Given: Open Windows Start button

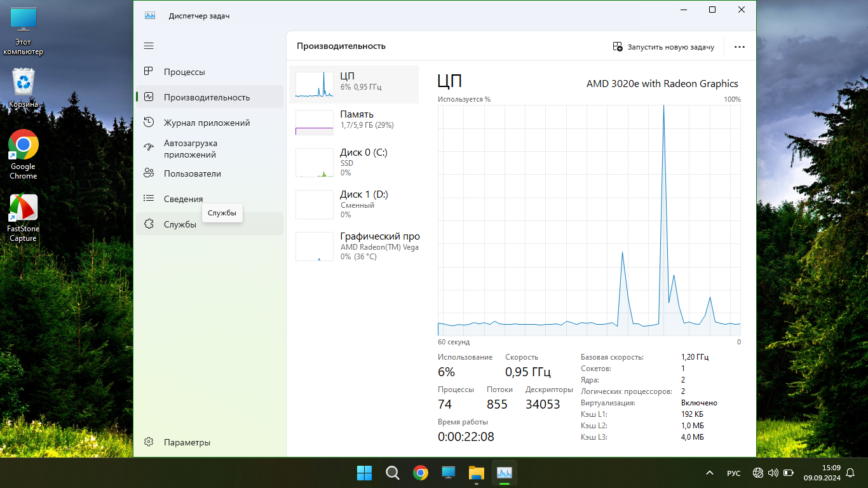Looking at the screenshot, I should tap(364, 473).
